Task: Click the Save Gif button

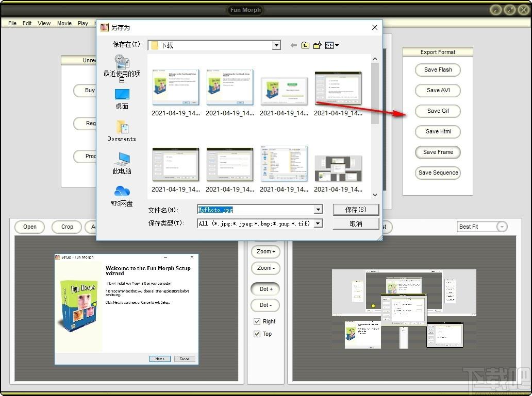Action: click(x=438, y=111)
